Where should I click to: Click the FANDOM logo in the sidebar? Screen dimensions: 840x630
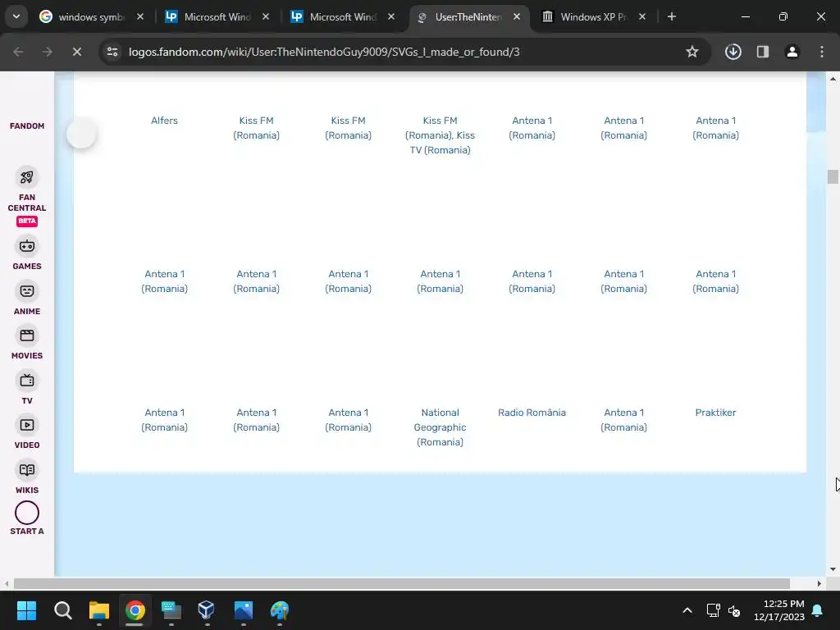tap(27, 126)
